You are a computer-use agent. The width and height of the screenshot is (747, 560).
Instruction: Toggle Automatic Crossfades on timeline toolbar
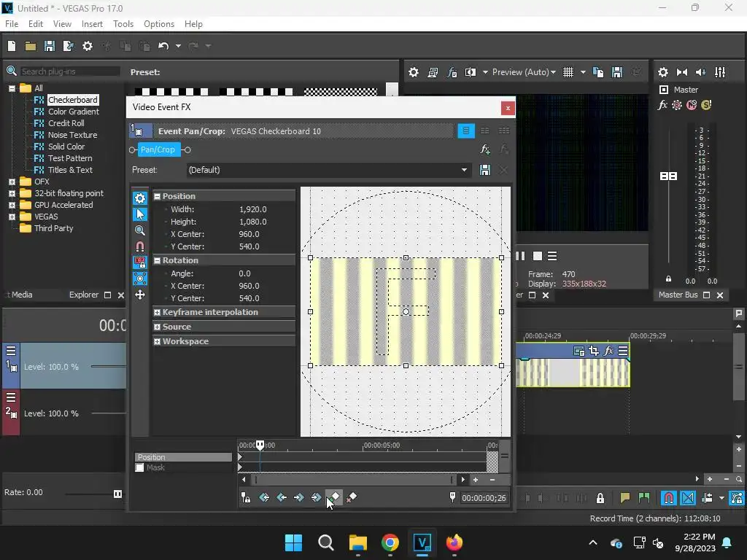point(688,498)
